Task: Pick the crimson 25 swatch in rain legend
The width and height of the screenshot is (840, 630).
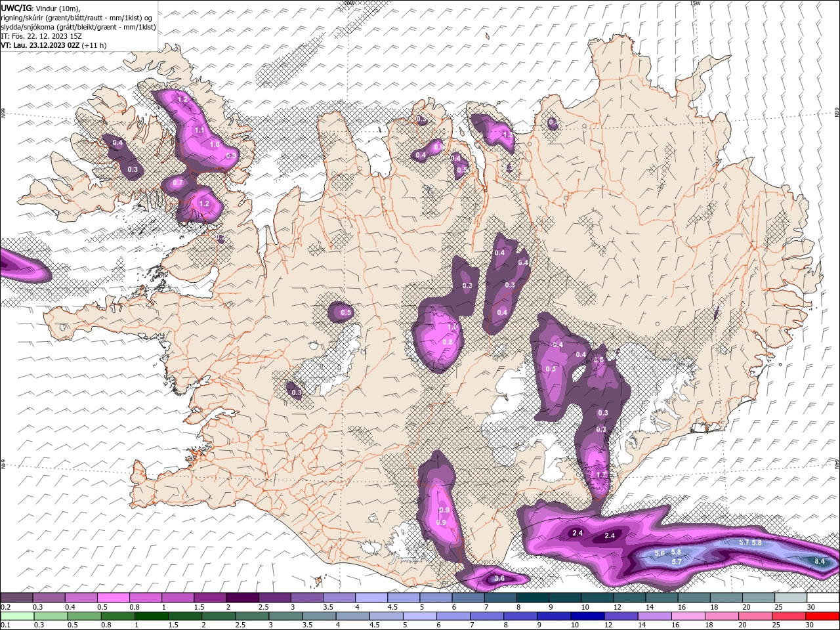Action: pos(789,616)
